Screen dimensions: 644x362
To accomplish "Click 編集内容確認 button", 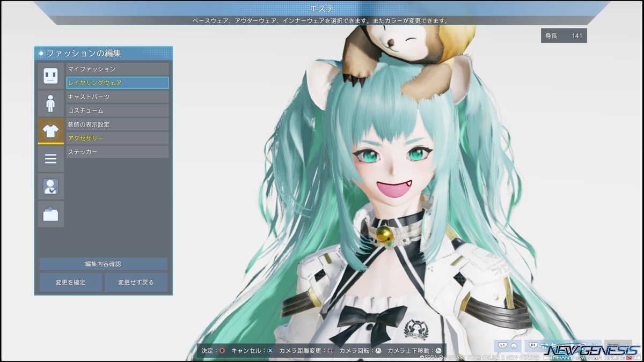I will click(x=103, y=264).
